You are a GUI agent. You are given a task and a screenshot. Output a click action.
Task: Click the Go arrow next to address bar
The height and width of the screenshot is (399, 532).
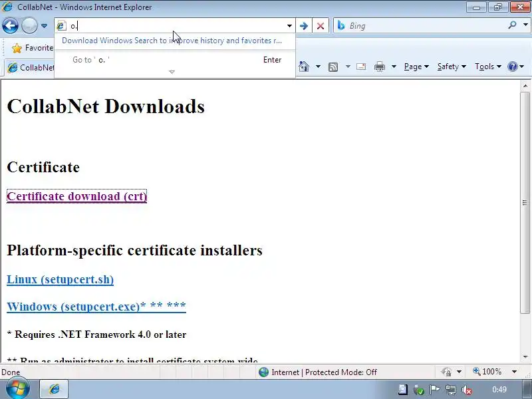304,26
